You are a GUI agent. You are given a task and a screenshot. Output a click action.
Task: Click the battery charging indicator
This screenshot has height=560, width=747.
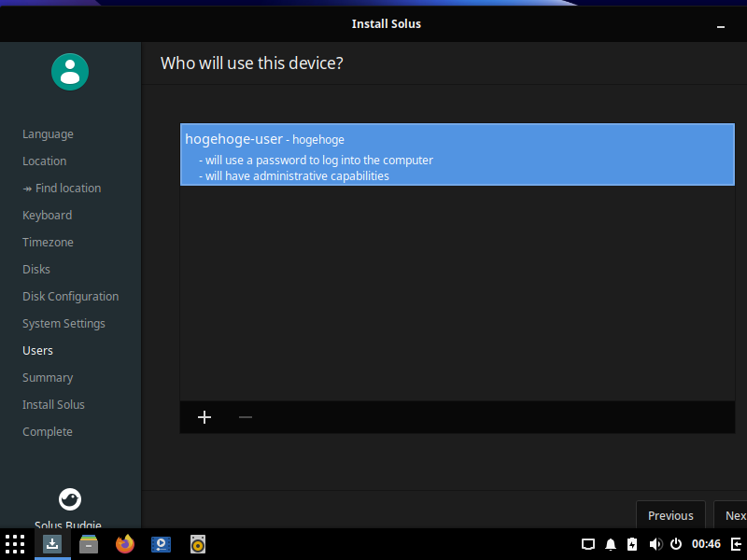click(632, 544)
